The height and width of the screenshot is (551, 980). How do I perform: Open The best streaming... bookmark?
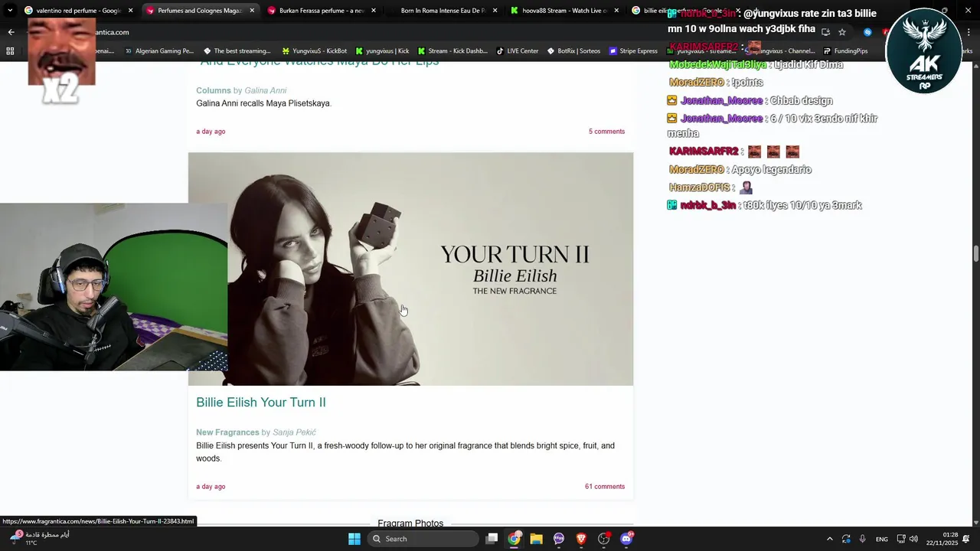tap(236, 51)
